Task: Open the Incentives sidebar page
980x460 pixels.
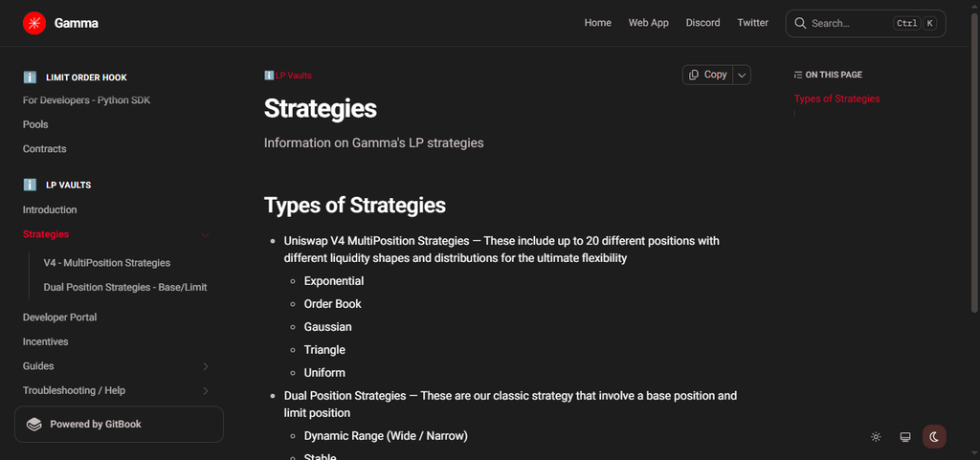Action: click(x=46, y=342)
